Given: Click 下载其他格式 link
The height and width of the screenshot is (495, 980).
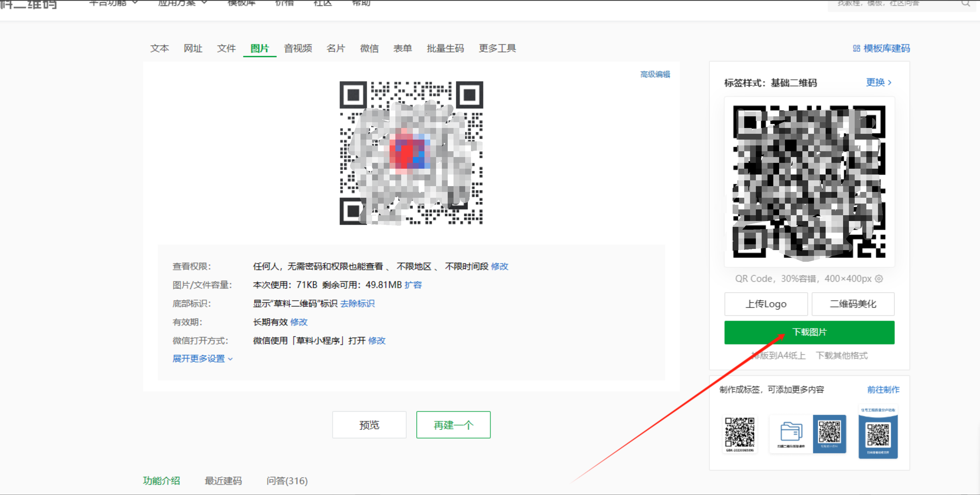Looking at the screenshot, I should [842, 355].
